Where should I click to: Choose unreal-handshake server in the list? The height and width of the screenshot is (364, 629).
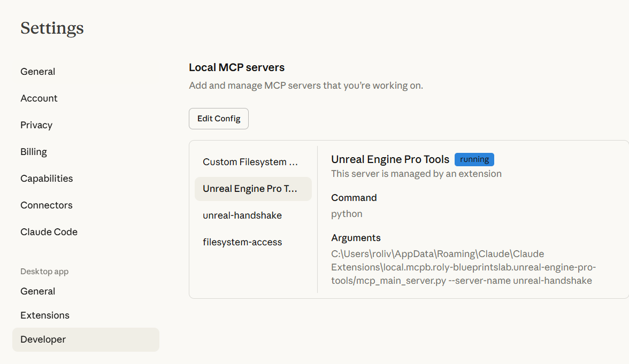[242, 215]
